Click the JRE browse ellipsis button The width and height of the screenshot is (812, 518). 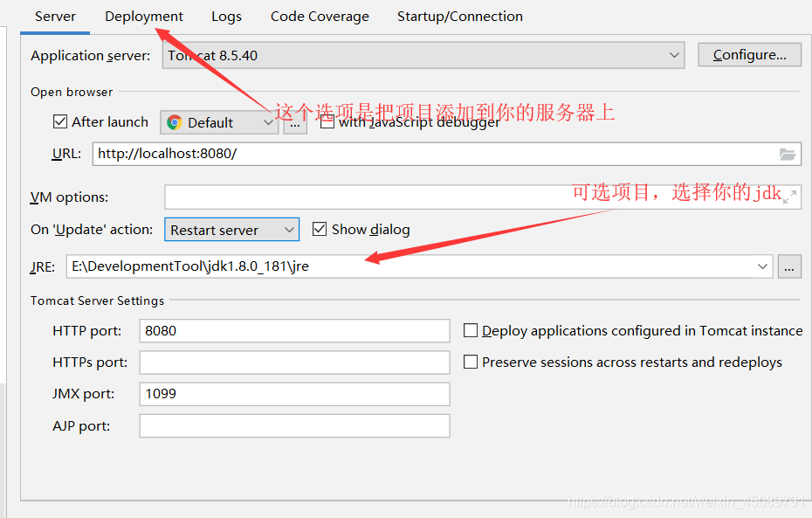click(x=789, y=266)
